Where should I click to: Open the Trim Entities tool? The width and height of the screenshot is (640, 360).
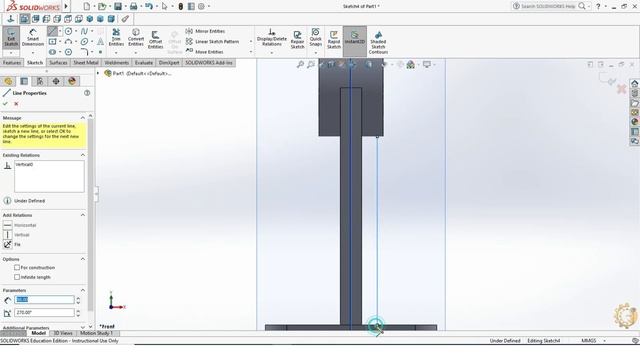[x=116, y=38]
